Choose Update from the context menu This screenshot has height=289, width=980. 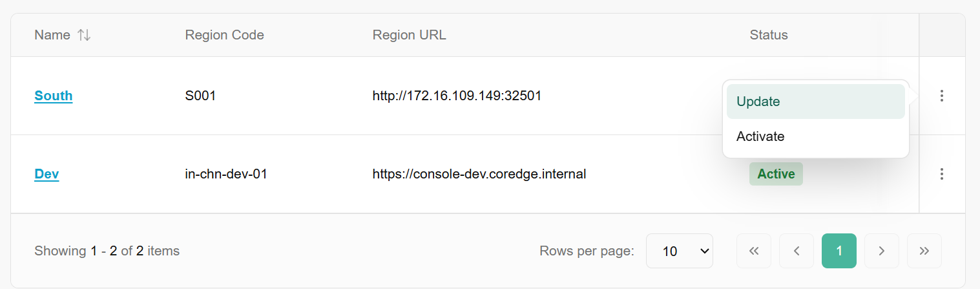tap(815, 102)
